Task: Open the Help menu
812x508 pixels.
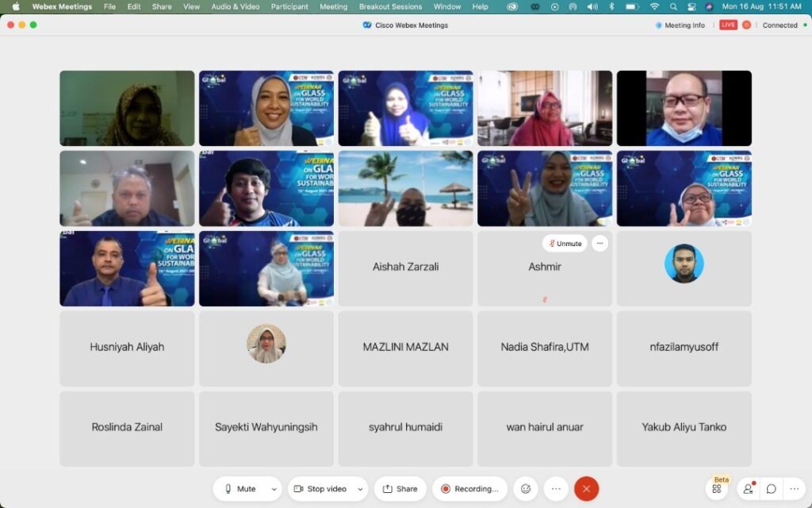Action: (480, 6)
